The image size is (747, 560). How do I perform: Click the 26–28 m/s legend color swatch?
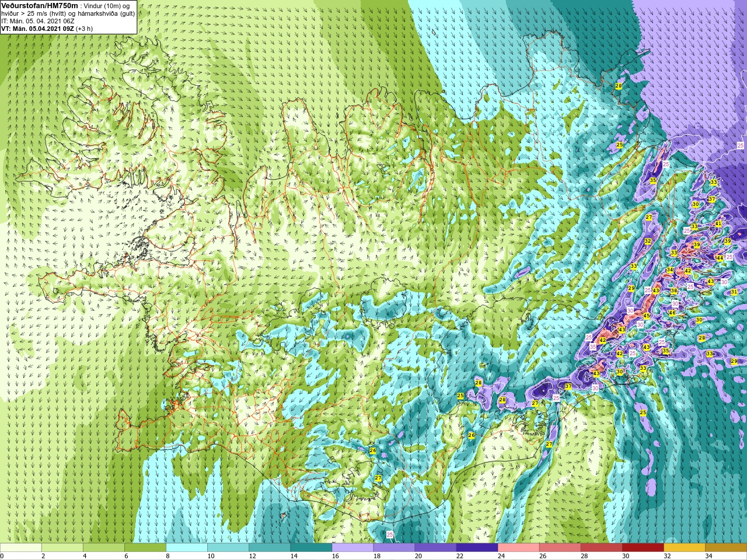pos(560,548)
